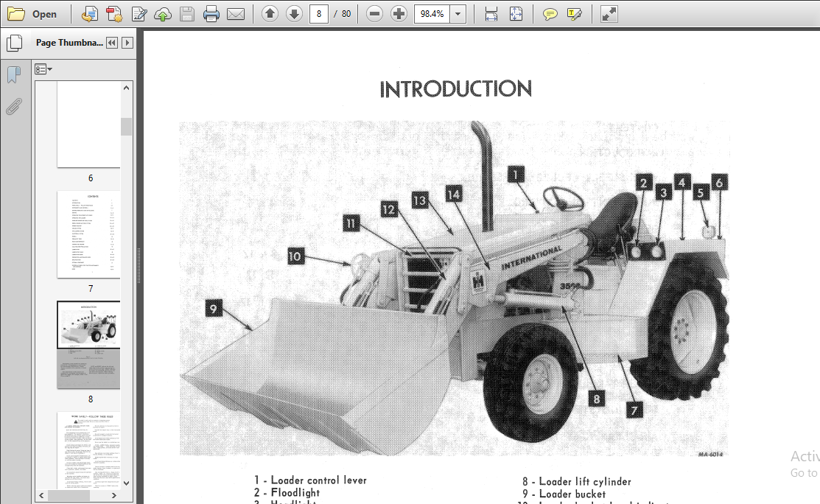Viewport: 820px width, 504px height.
Task: Click the edit document pencil icon
Action: [139, 14]
